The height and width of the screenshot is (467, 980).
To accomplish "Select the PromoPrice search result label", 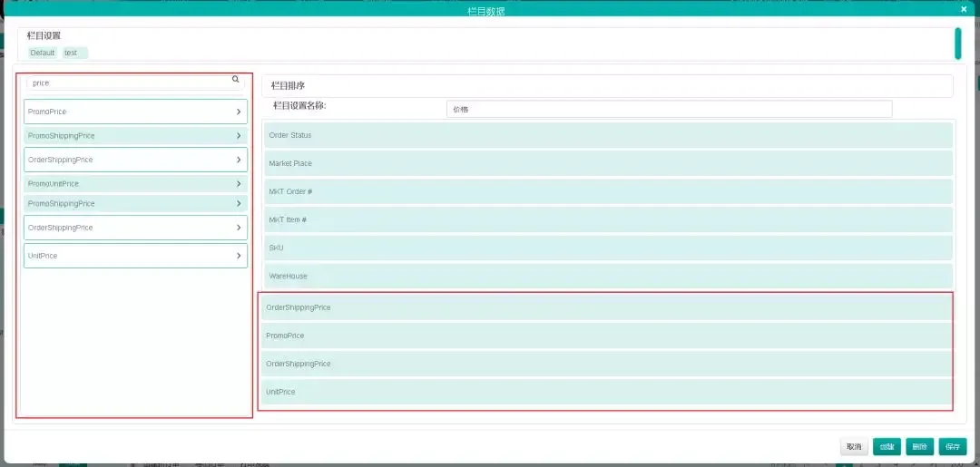I will click(x=47, y=112).
